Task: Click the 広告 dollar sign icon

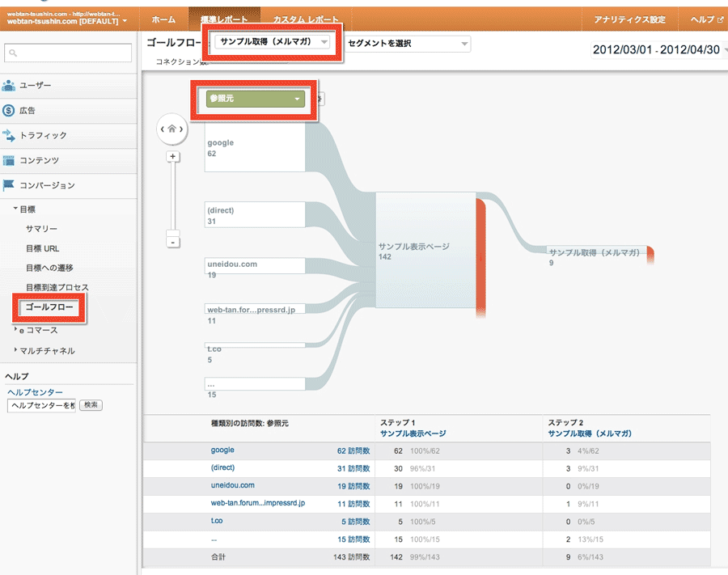Action: click(x=10, y=110)
